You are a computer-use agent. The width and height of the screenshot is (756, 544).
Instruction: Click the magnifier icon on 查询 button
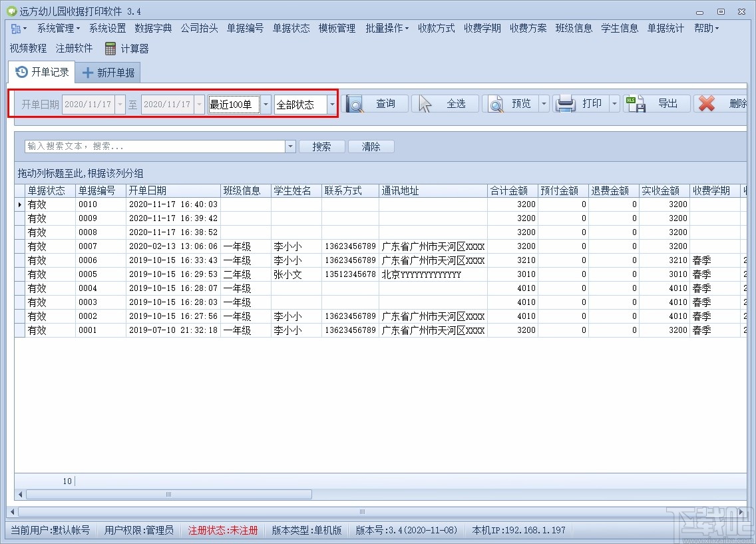point(355,104)
